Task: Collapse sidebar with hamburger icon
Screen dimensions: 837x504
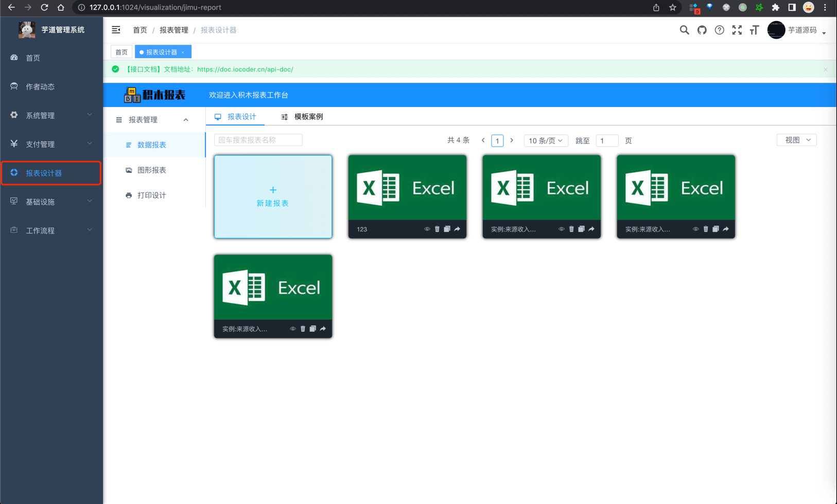Action: (x=116, y=30)
